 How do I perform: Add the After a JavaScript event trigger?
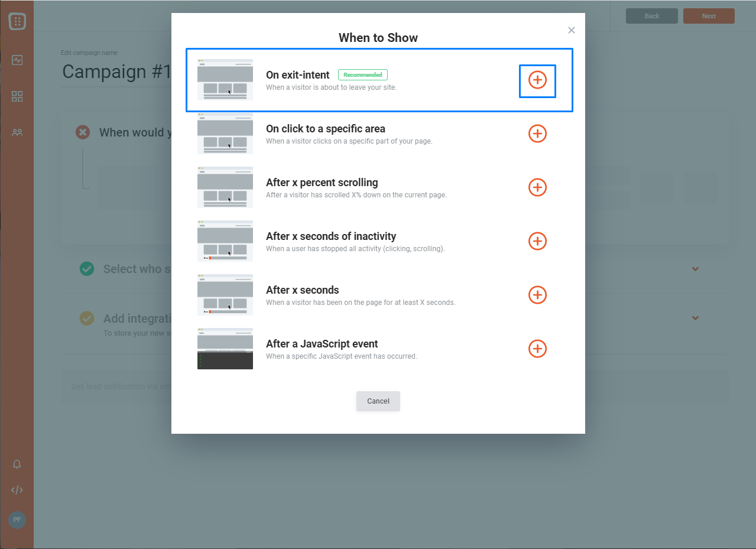537,349
